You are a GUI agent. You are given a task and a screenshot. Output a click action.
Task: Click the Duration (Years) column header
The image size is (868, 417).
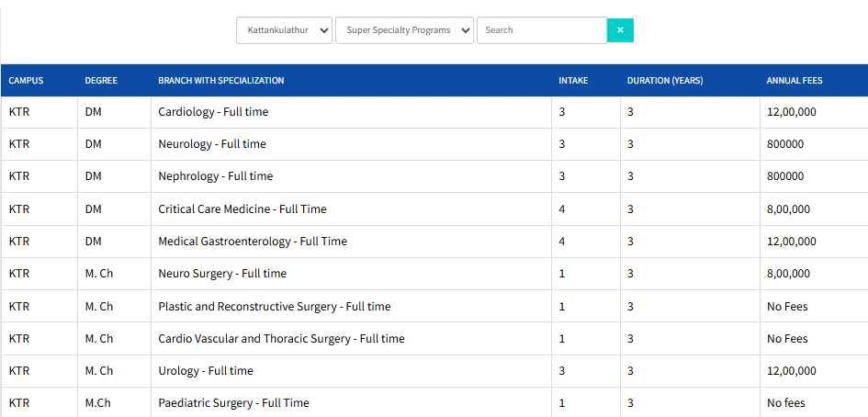(x=665, y=81)
